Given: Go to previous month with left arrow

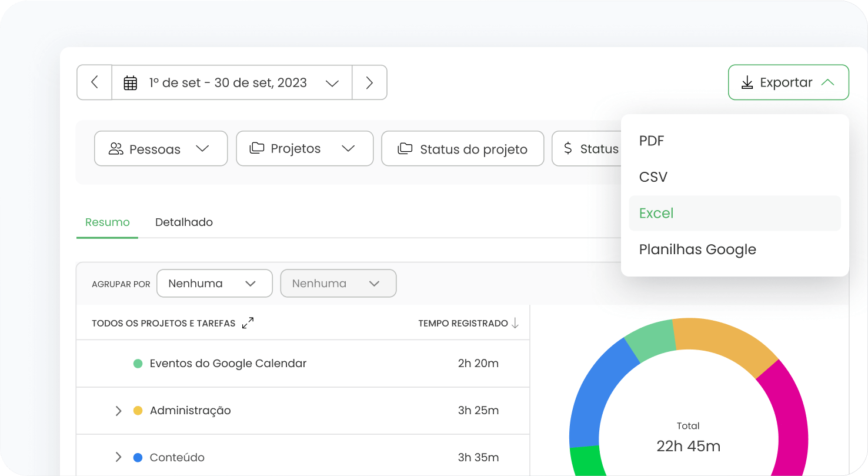Looking at the screenshot, I should tap(94, 82).
